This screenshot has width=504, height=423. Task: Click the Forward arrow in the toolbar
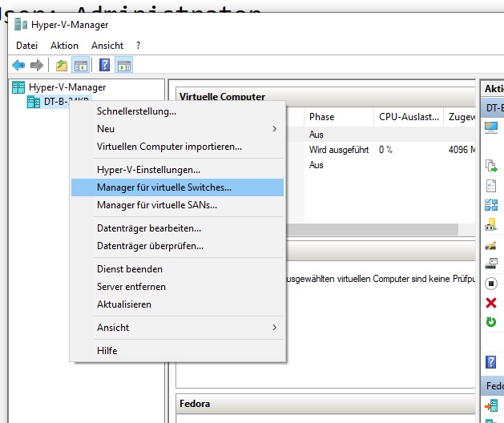pyautogui.click(x=36, y=65)
